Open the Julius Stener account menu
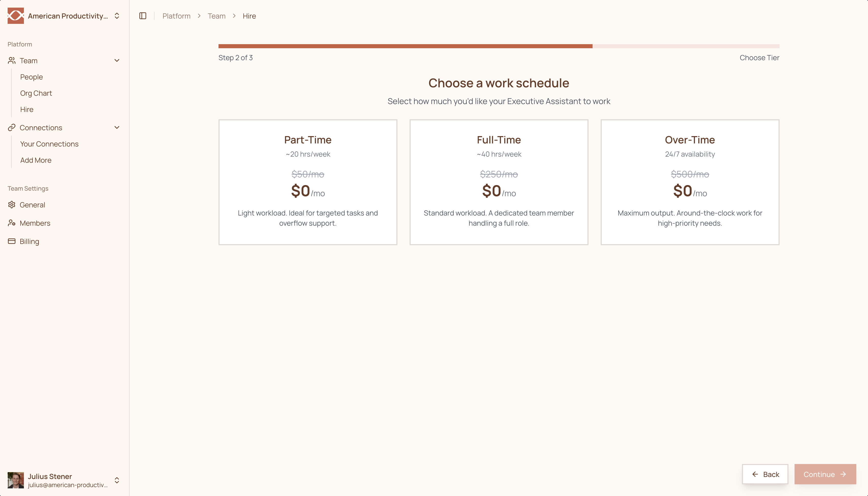 117,480
